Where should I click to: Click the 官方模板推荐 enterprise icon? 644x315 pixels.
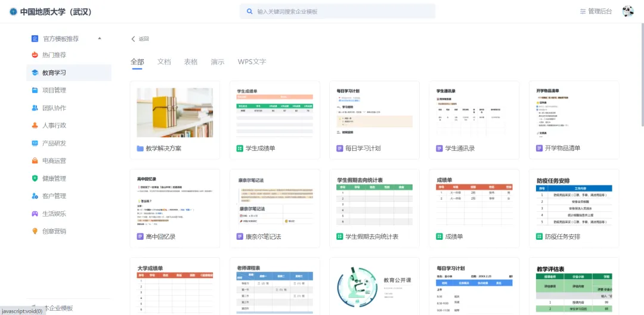[x=35, y=39]
